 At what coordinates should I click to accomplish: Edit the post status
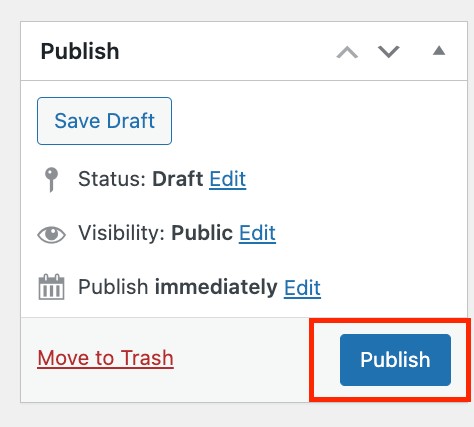[x=228, y=179]
